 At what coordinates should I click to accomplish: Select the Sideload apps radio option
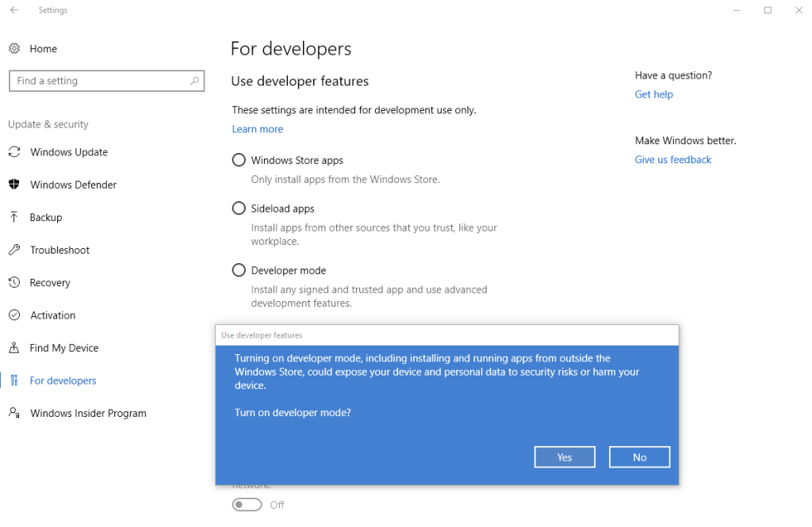click(x=239, y=208)
